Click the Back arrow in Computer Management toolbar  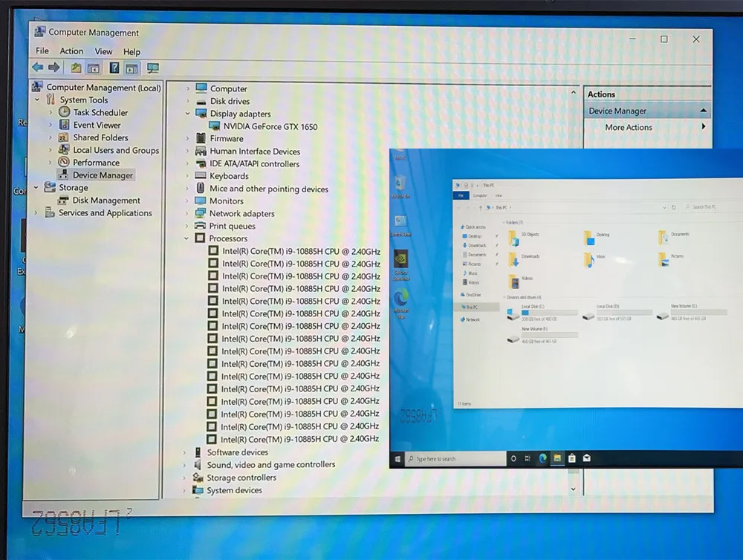(38, 68)
